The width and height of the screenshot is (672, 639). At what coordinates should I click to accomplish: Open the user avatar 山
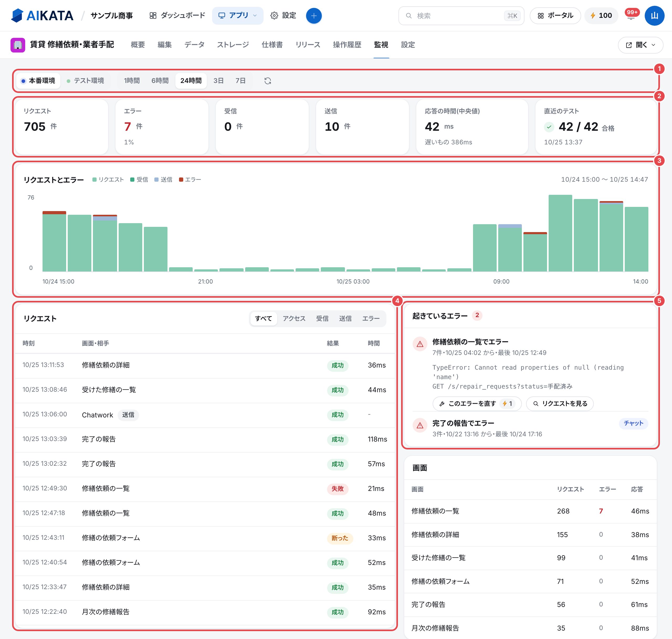654,16
